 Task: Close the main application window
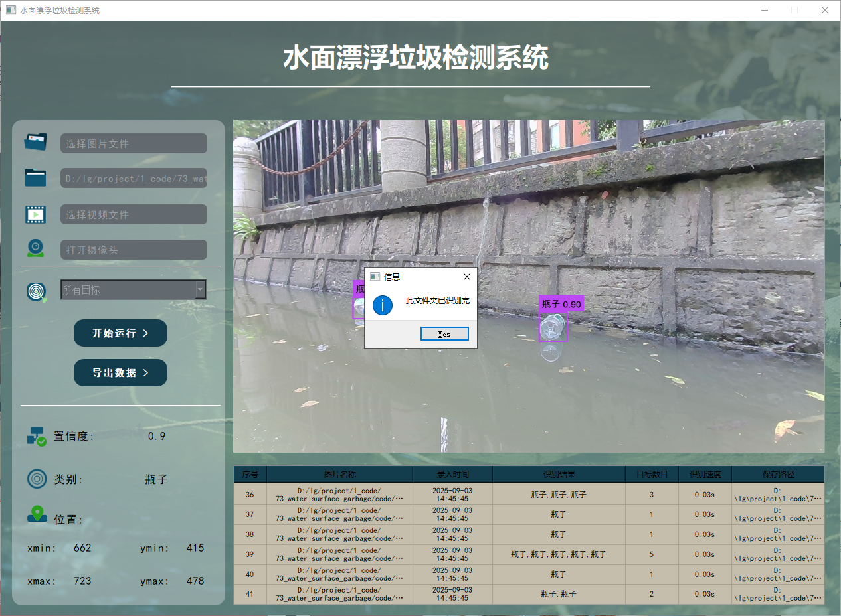coord(824,10)
